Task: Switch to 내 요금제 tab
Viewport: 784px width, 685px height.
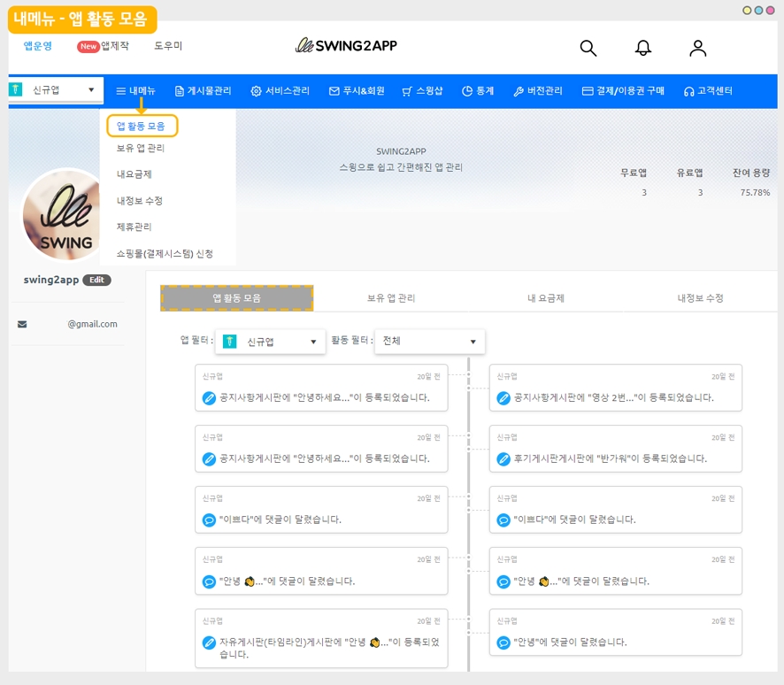Action: (546, 298)
